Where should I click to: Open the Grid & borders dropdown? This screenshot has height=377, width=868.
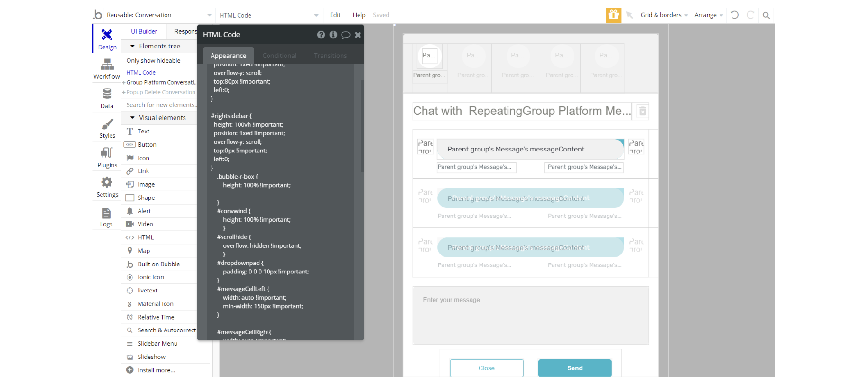tap(664, 15)
